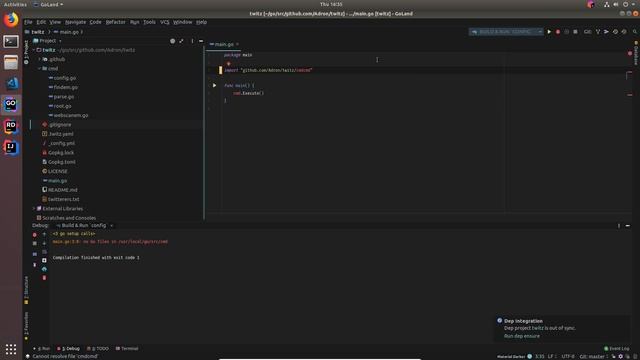Click the up arrow in debug console toolbar
The image size is (640, 360).
(x=44, y=234)
